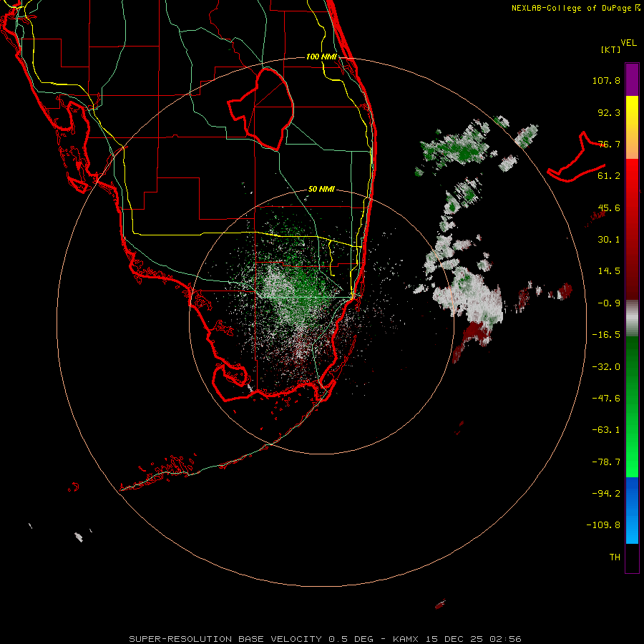Click the 61.2 legend value
The height and width of the screenshot is (644, 644).
pyautogui.click(x=609, y=176)
